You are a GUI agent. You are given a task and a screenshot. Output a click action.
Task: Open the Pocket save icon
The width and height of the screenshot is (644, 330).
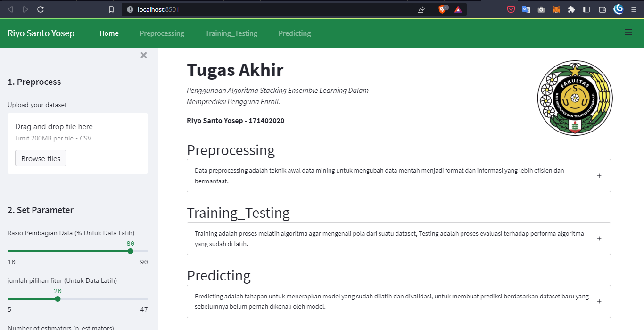pos(511,9)
